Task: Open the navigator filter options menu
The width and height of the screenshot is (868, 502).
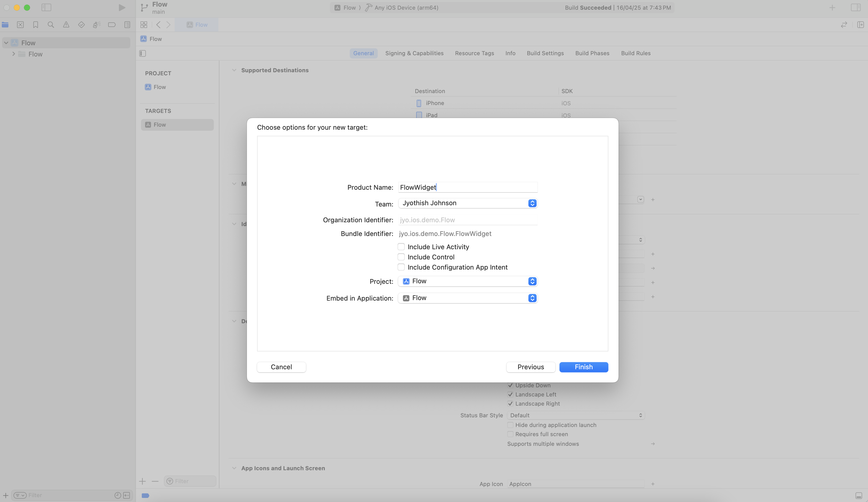Action: point(20,495)
